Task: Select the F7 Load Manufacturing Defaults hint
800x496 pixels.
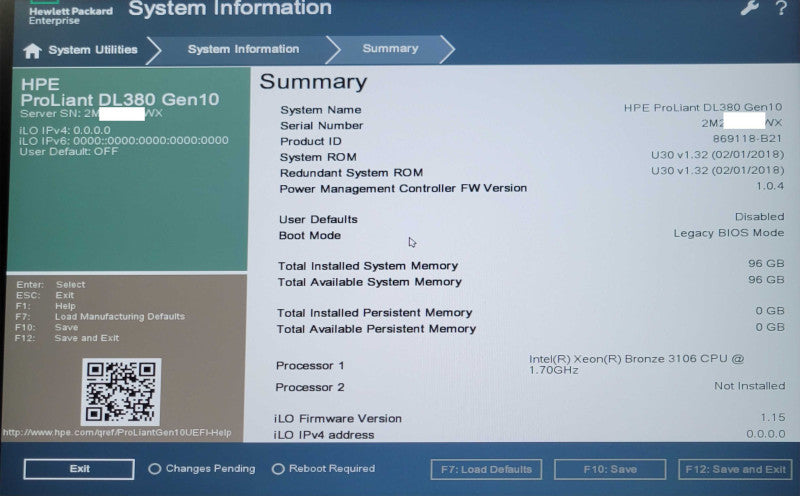Action: pos(100,316)
